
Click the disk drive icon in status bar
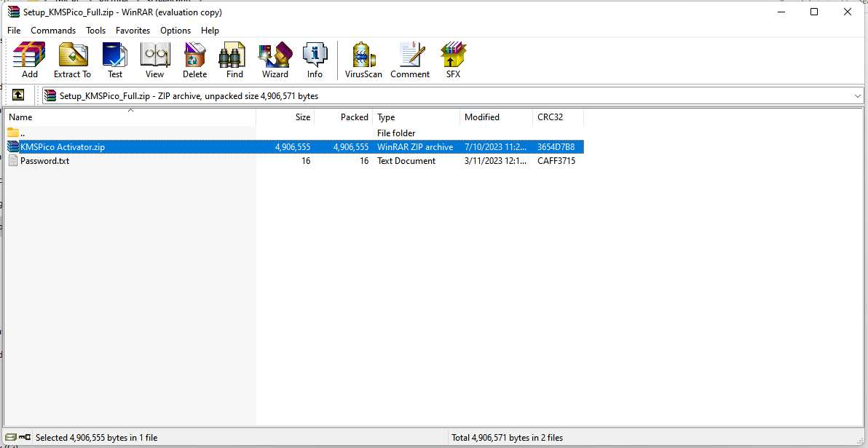point(11,438)
